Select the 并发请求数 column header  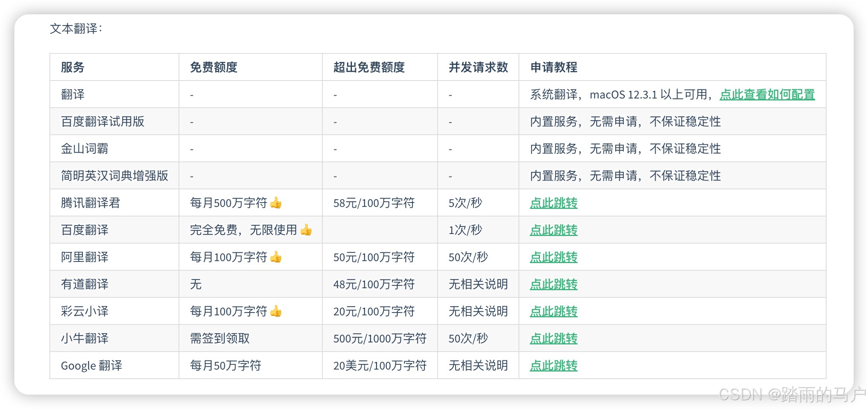(x=478, y=67)
